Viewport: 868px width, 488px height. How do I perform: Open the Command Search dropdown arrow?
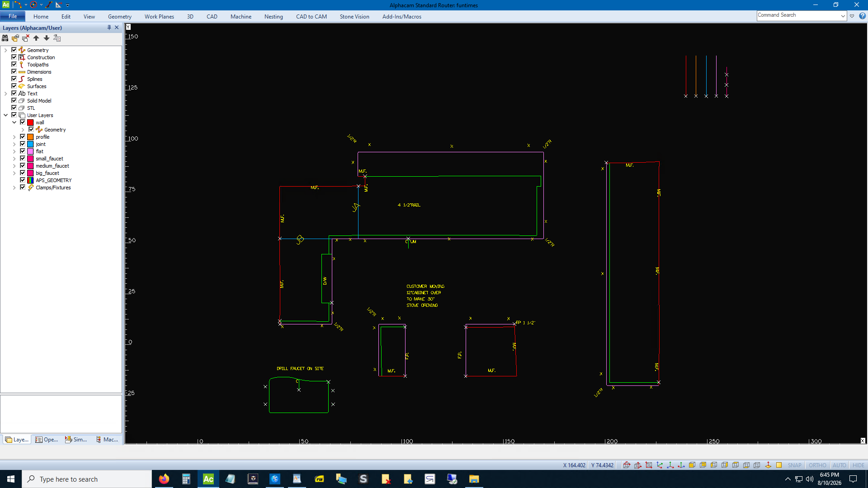pyautogui.click(x=843, y=16)
